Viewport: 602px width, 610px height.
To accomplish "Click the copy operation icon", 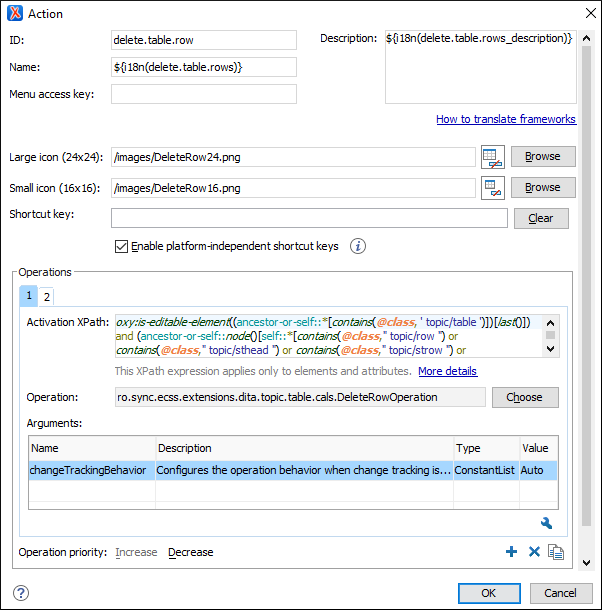I will pos(556,552).
